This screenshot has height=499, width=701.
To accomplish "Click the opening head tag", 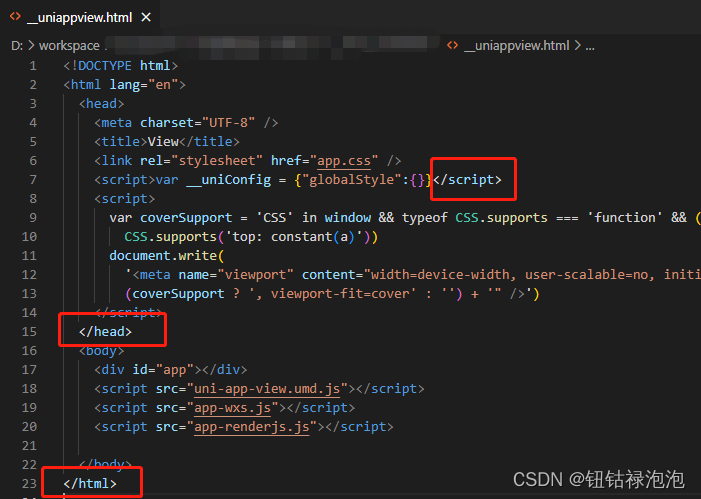I will point(101,104).
